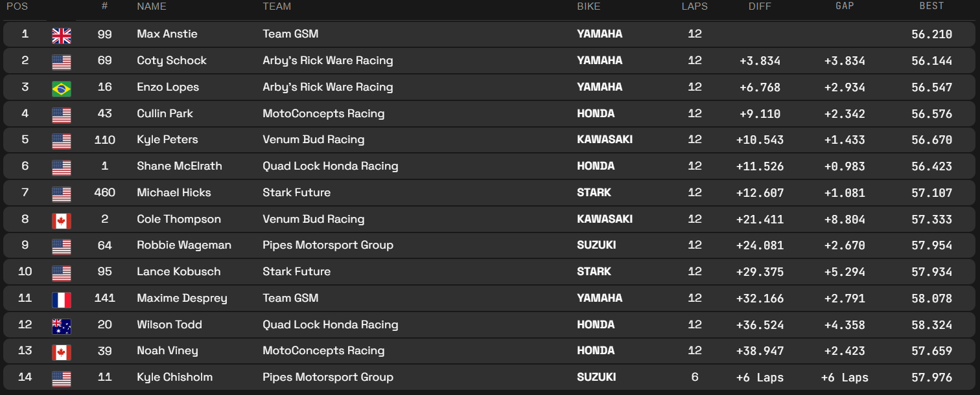
Task: Select the Arby's Rick Ware Racing team for Coty Schock
Action: click(328, 60)
